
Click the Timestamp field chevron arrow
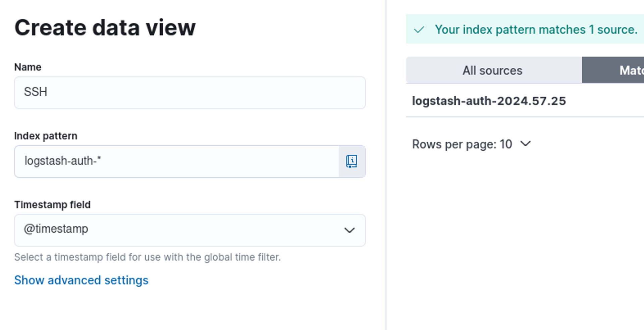point(349,230)
